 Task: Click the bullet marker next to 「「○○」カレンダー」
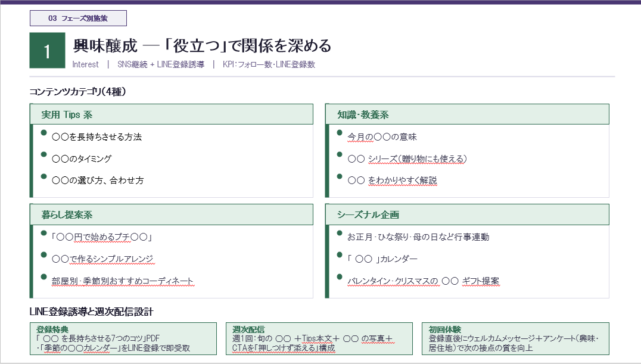click(338, 255)
